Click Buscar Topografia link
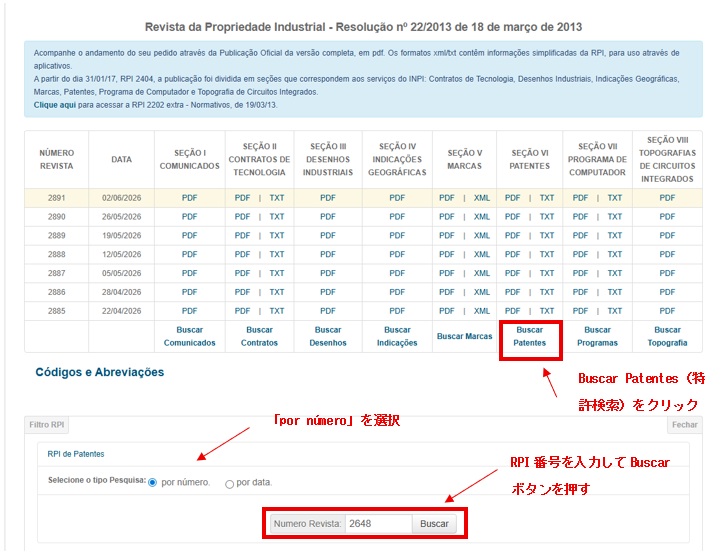 click(x=667, y=336)
